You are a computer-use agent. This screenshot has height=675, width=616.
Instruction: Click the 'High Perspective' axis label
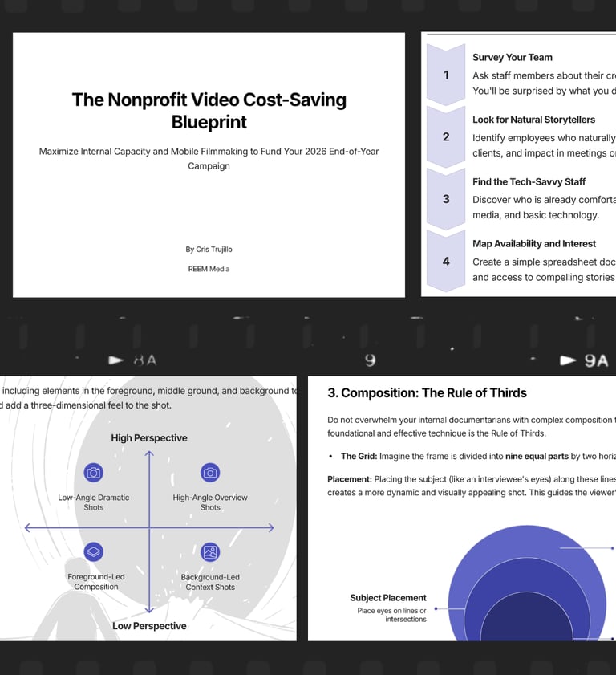pyautogui.click(x=149, y=437)
